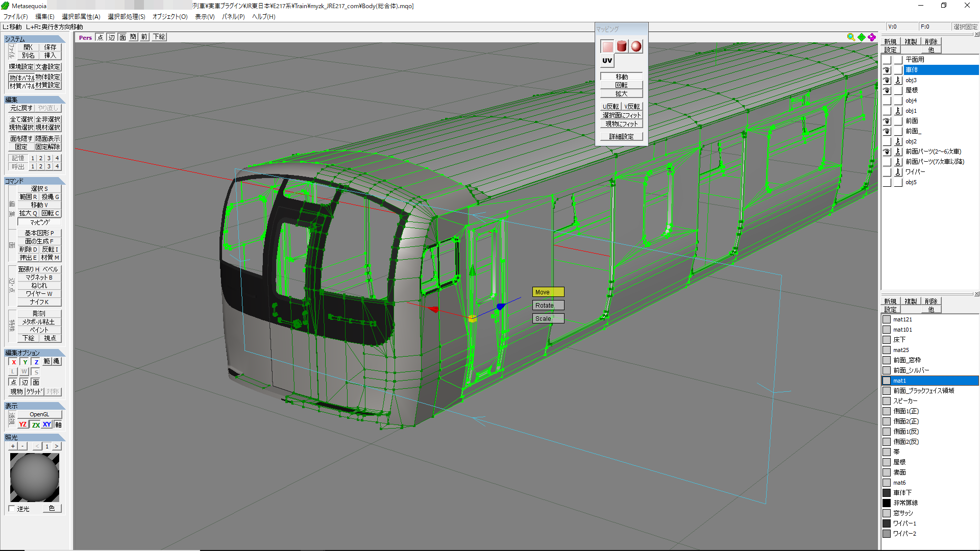Select planar mapping icon in マッピング panel

607,46
